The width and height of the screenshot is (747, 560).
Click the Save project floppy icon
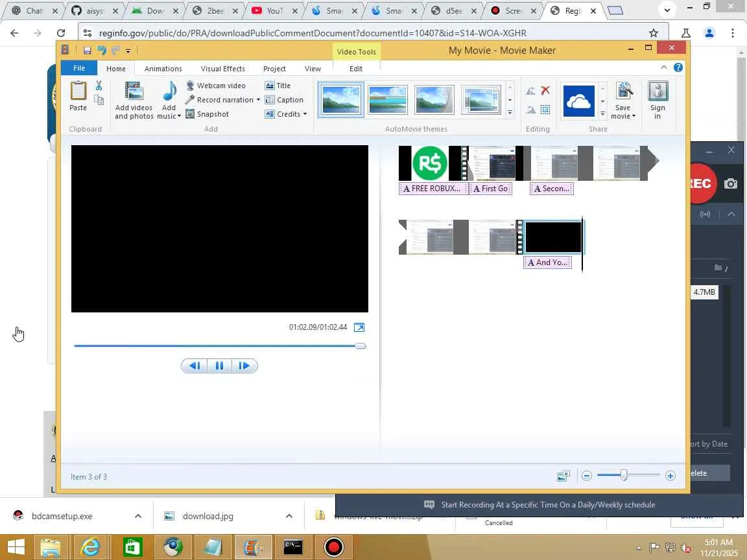[87, 51]
